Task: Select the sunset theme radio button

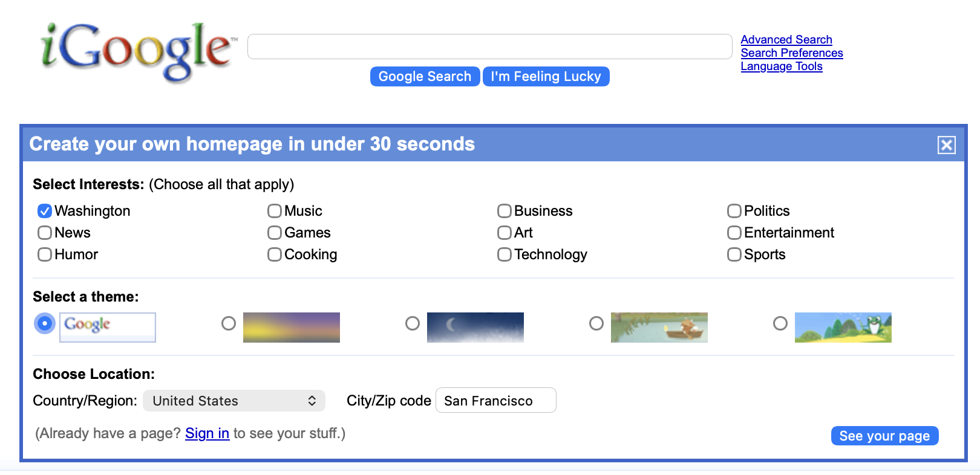Action: pyautogui.click(x=229, y=324)
